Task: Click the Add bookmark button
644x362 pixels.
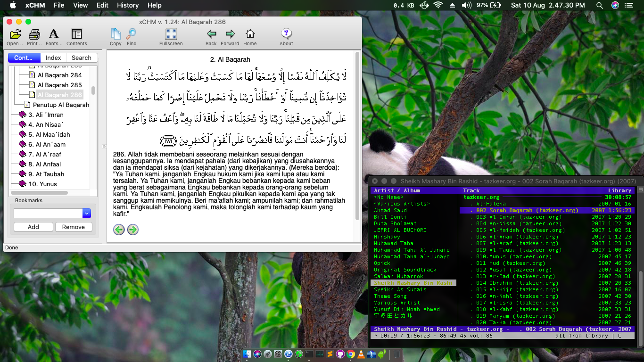Action: (33, 227)
